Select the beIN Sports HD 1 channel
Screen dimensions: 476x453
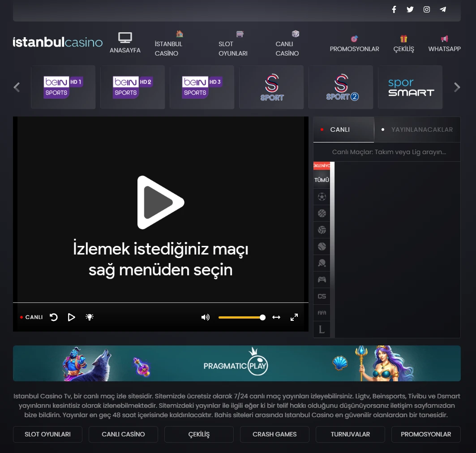(63, 87)
